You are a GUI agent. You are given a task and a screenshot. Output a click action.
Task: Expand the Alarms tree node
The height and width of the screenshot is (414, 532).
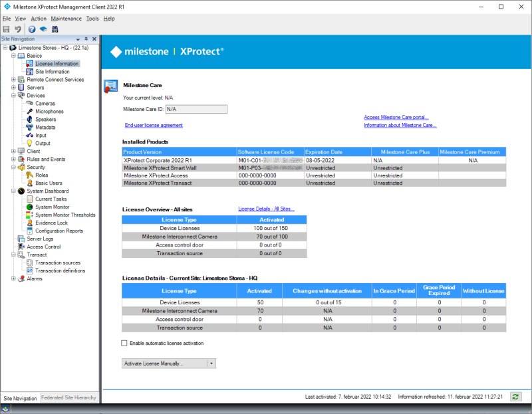tap(13, 278)
